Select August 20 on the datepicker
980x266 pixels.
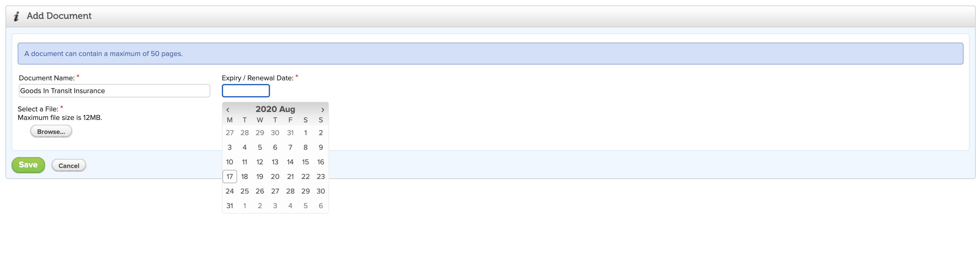[x=275, y=176]
